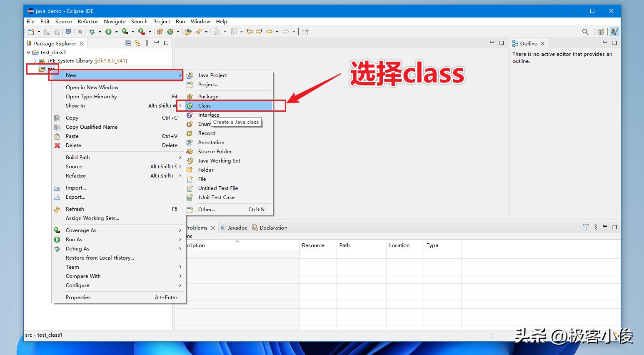Viewport: 644px width, 355px height.
Task: Collapse All in Package Explorer toolbar
Action: (x=128, y=43)
